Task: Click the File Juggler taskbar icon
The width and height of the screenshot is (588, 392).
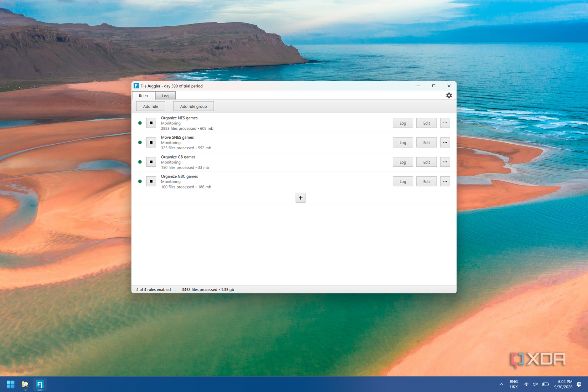Action: point(40,385)
